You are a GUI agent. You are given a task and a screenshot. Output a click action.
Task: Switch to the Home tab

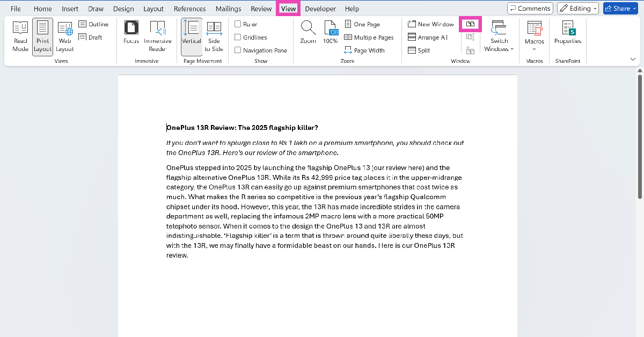point(43,9)
